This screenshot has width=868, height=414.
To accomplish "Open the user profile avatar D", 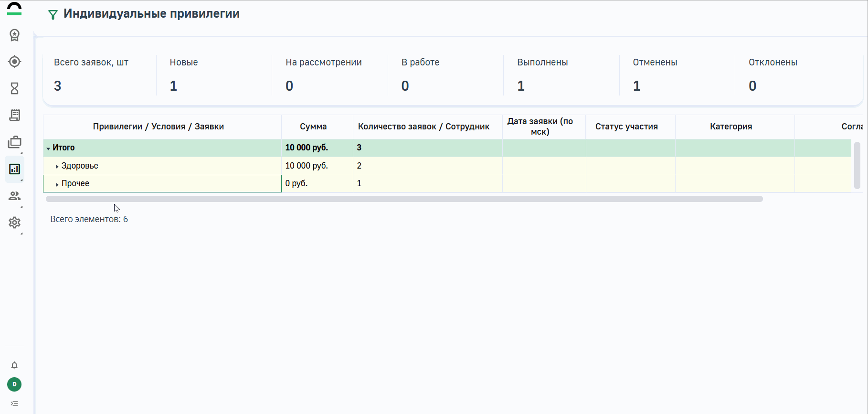I will [x=14, y=384].
